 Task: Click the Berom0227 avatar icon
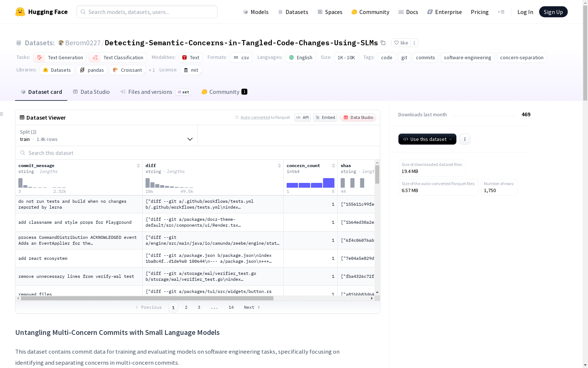click(61, 43)
